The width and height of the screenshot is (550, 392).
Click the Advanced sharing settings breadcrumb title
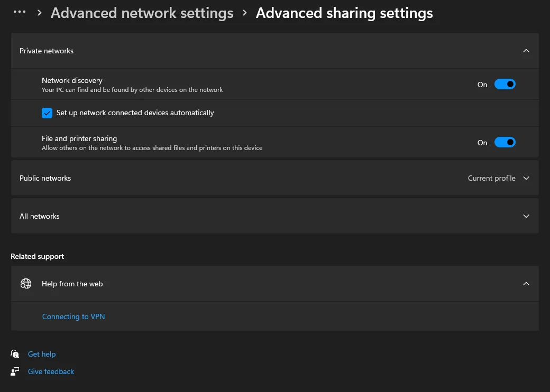pos(344,13)
